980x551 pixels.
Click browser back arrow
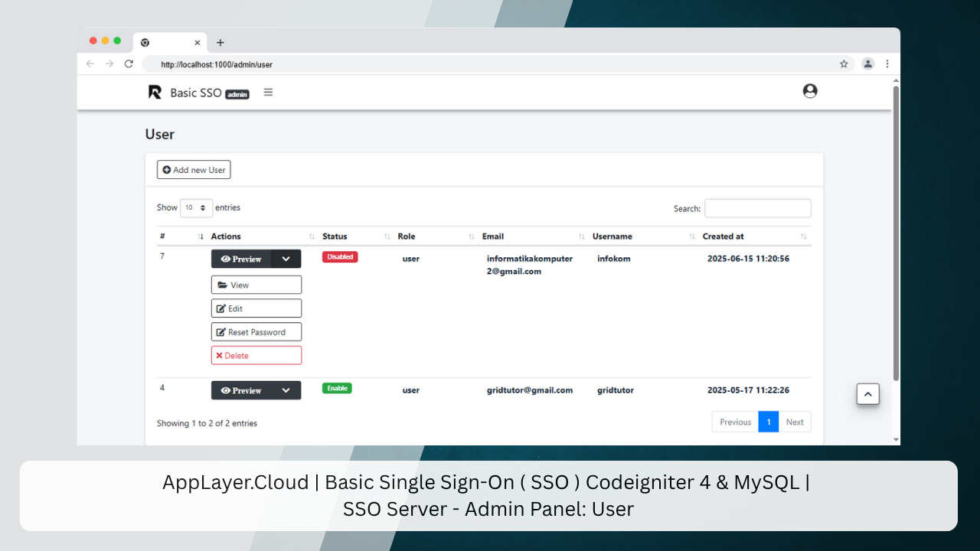(90, 64)
